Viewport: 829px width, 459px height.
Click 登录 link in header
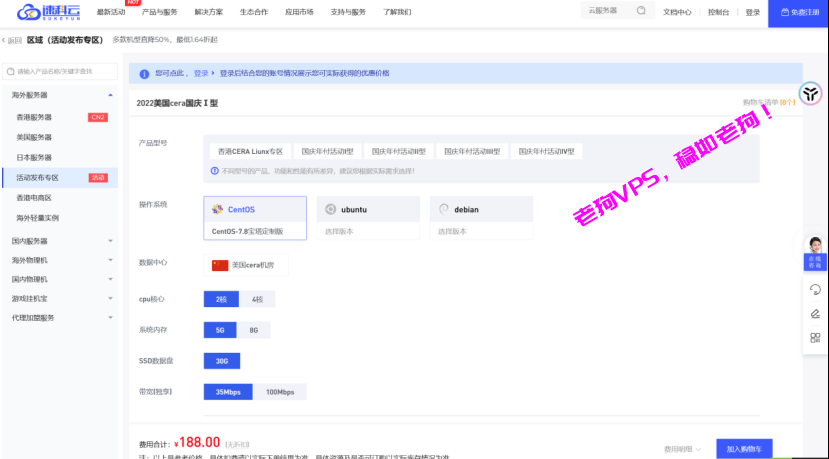point(753,12)
